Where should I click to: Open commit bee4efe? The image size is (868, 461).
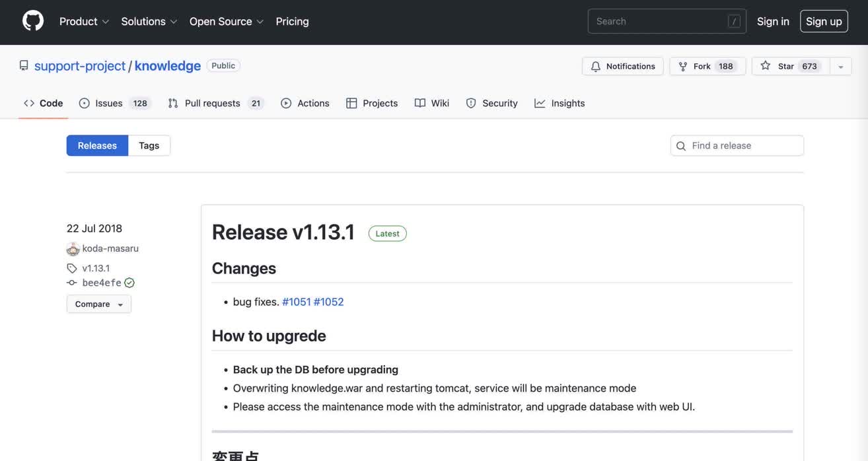pyautogui.click(x=102, y=283)
